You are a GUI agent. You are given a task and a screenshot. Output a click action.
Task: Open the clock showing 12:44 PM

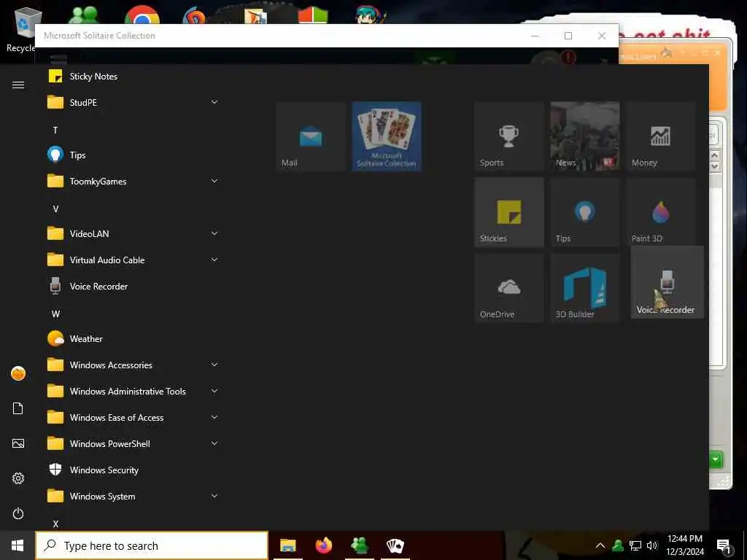(x=684, y=545)
